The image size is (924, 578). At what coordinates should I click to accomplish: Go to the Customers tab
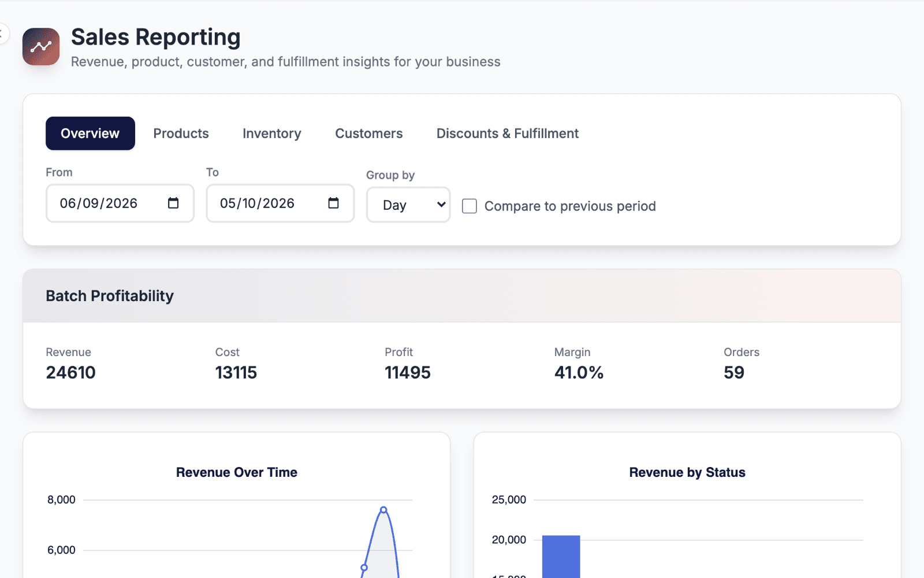point(369,134)
